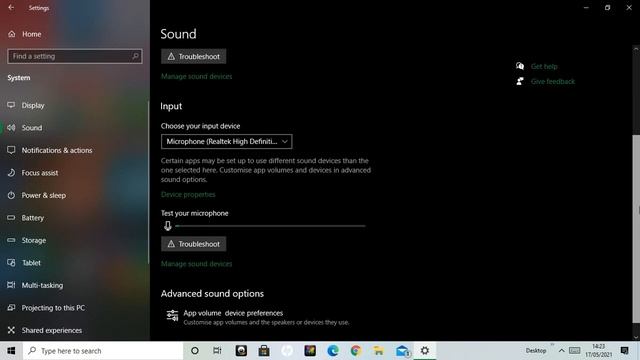The height and width of the screenshot is (360, 640).
Task: Click Manage sound devices link above Input section
Action: point(196,76)
